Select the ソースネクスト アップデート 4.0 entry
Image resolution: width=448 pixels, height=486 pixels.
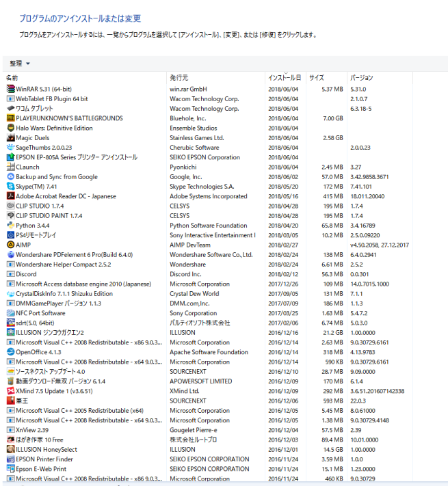click(x=209, y=372)
